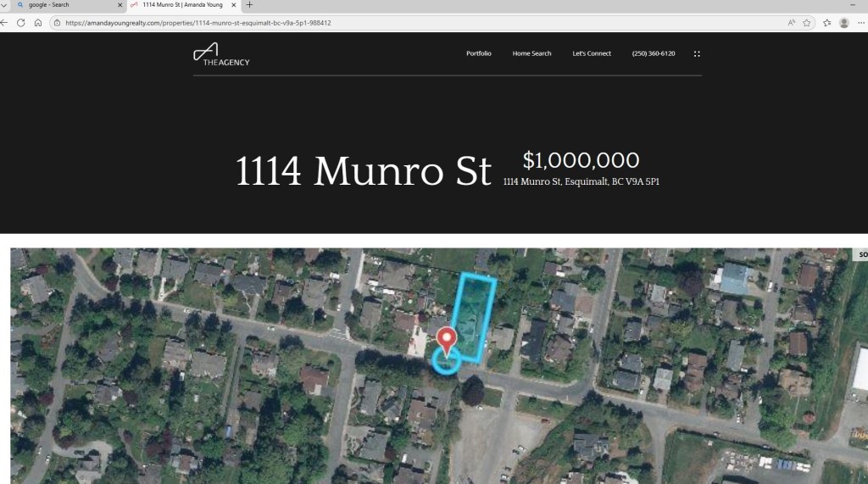The width and height of the screenshot is (868, 484).
Task: Open browser profile avatar
Action: 844,23
